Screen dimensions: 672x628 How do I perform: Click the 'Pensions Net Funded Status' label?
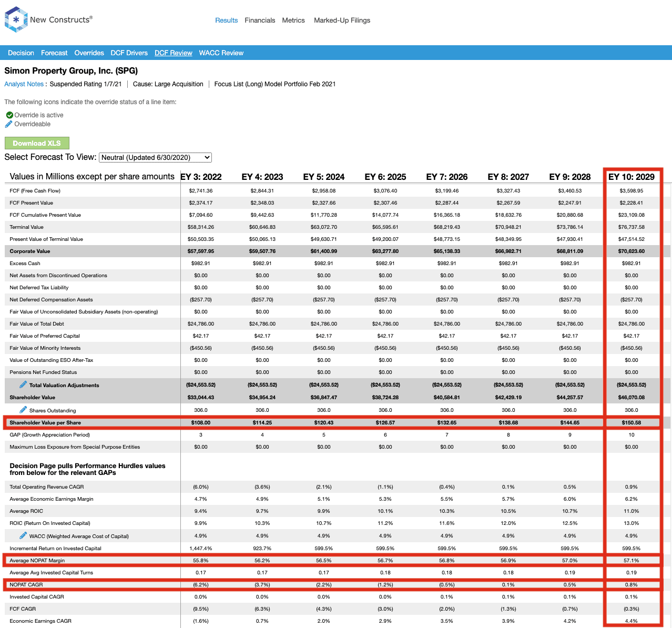click(x=43, y=372)
